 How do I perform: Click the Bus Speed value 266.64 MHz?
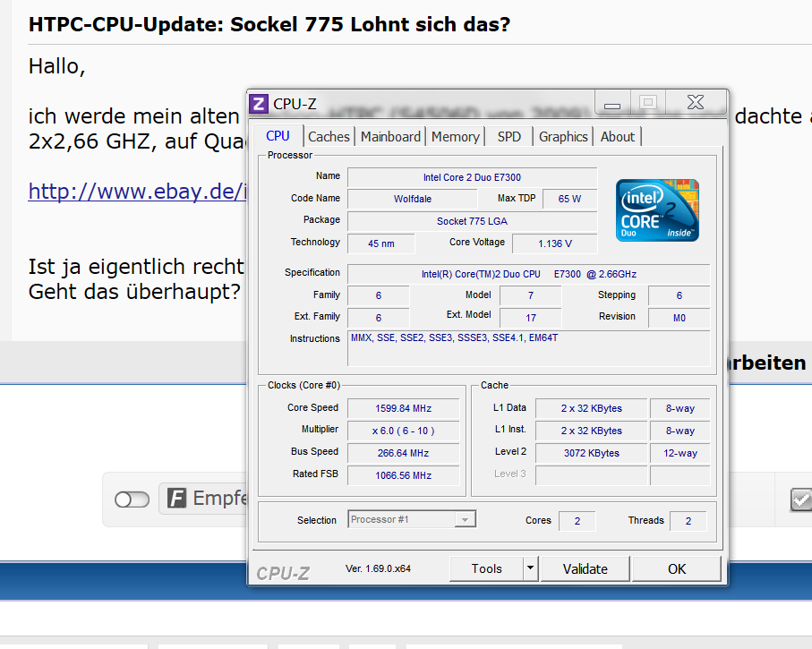pyautogui.click(x=404, y=453)
